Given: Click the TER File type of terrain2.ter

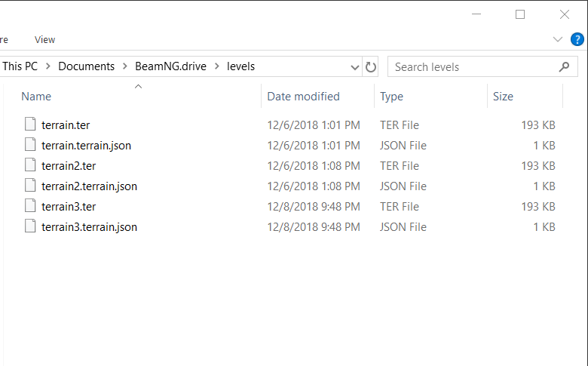Looking at the screenshot, I should click(x=400, y=166).
